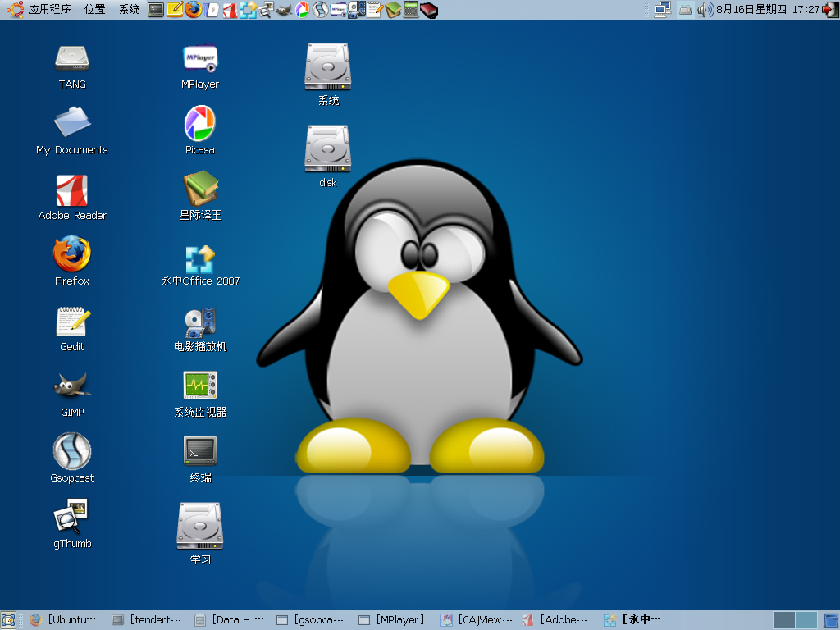Click the log out icon in top-right corner
The height and width of the screenshot is (630, 840).
[831, 10]
